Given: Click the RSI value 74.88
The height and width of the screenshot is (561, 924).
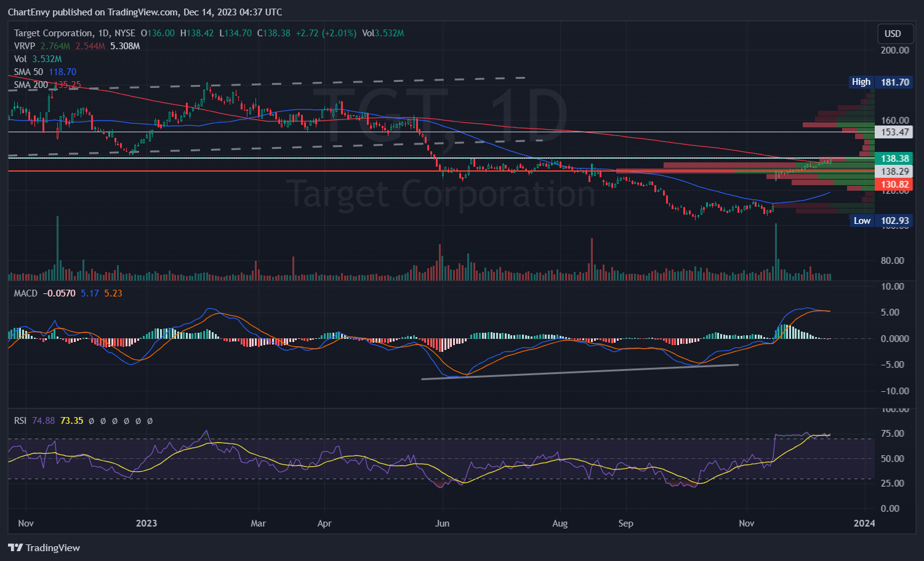Looking at the screenshot, I should pyautogui.click(x=43, y=421).
